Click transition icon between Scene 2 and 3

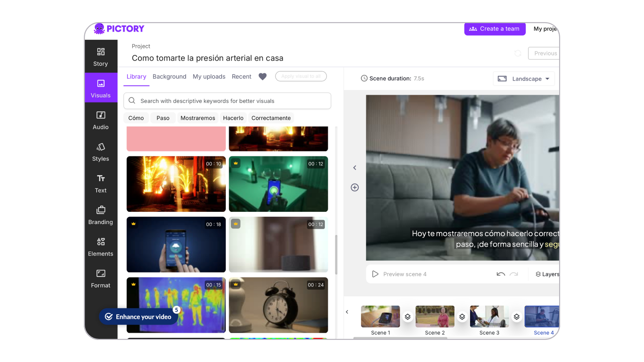tap(462, 317)
